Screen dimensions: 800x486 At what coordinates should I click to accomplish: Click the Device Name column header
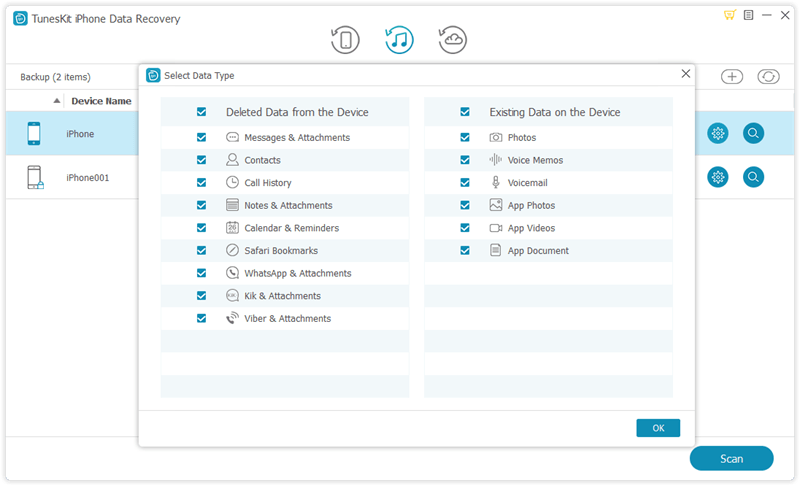point(101,101)
